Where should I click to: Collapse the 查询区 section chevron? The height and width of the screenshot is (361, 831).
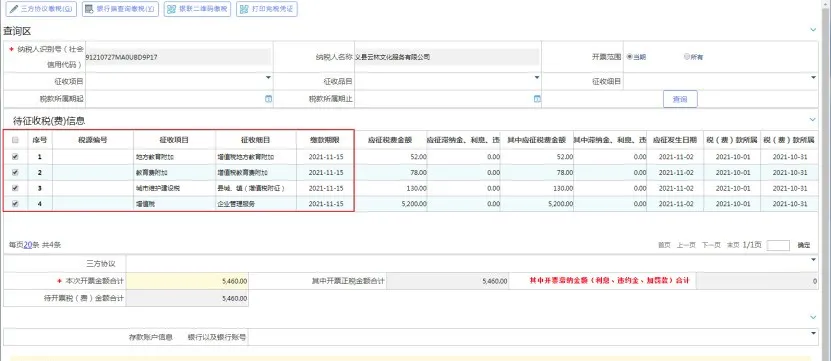click(x=813, y=30)
